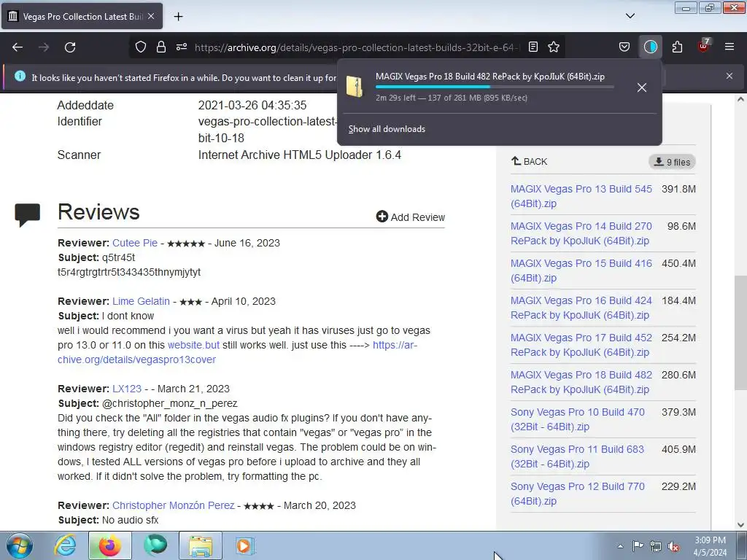This screenshot has width=747, height=560.
Task: Click the Addeddate value 2021-03-26 04:35:35
Action: click(x=252, y=105)
